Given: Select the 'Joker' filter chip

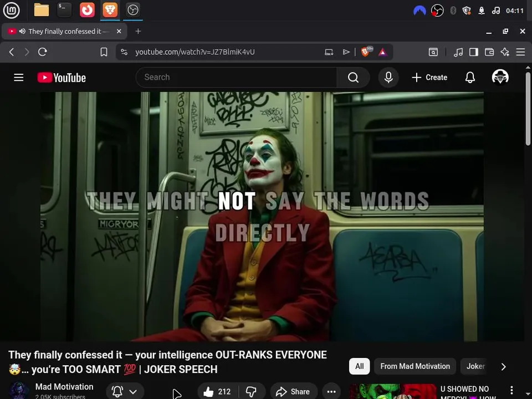Looking at the screenshot, I should tap(475, 366).
